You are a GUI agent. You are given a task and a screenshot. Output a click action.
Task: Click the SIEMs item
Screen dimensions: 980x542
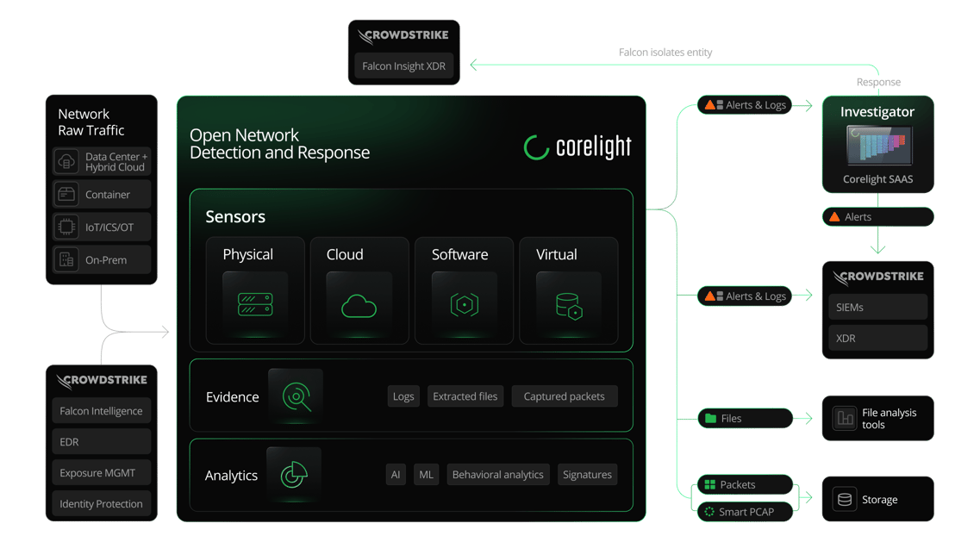pyautogui.click(x=878, y=307)
